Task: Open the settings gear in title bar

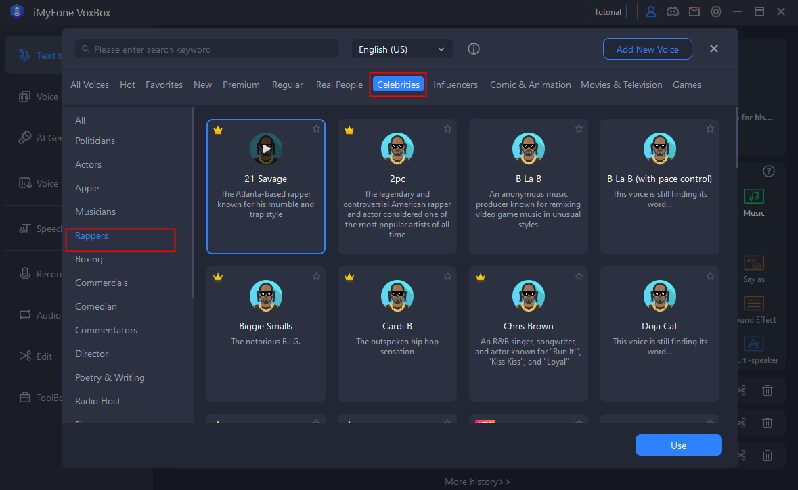Action: coord(716,12)
